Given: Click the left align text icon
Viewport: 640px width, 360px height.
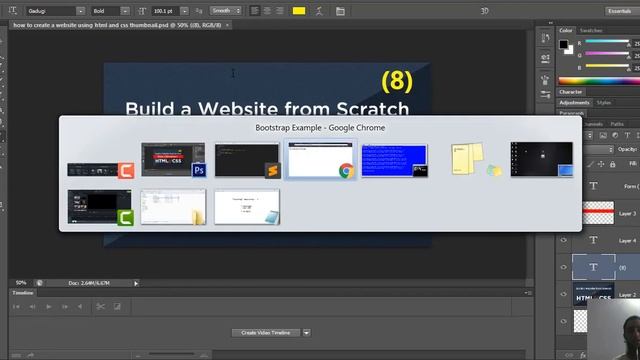Looking at the screenshot, I should pos(254,11).
